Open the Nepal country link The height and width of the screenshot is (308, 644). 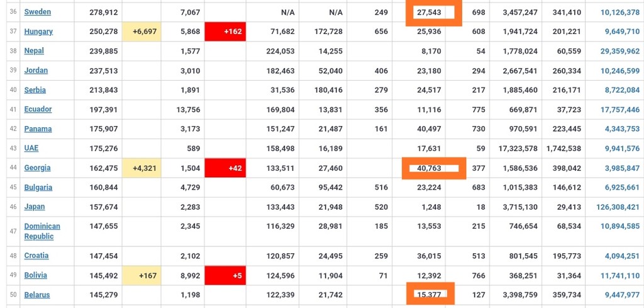tap(34, 50)
